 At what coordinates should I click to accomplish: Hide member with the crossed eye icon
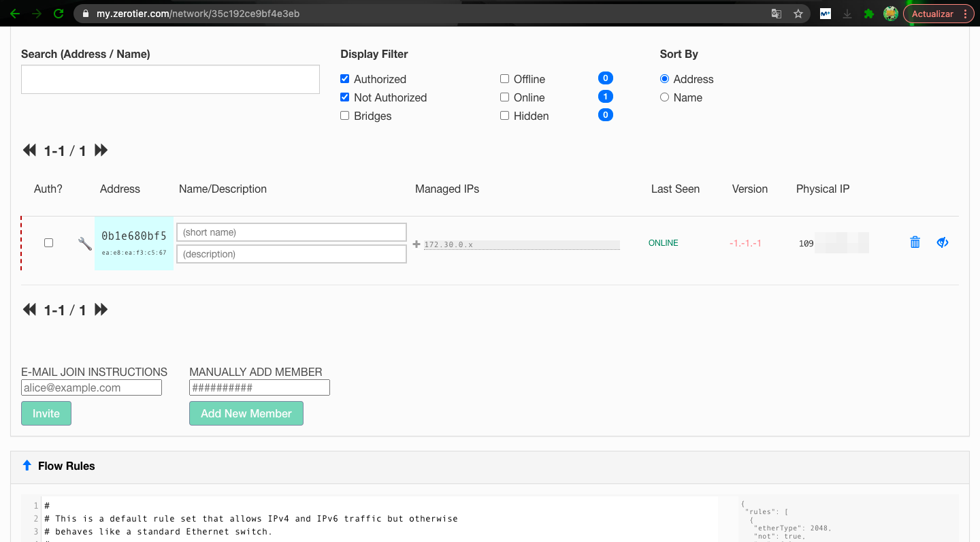pyautogui.click(x=943, y=242)
